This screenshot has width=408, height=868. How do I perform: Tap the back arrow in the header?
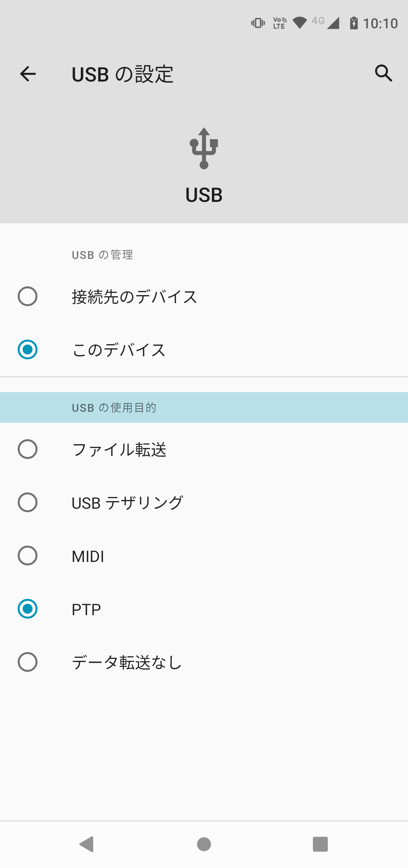click(28, 74)
